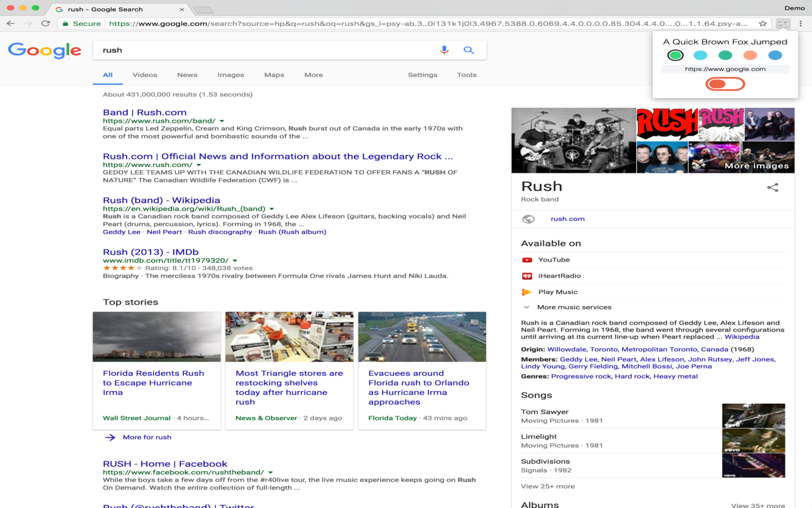Click the More for rush link

pos(147,438)
